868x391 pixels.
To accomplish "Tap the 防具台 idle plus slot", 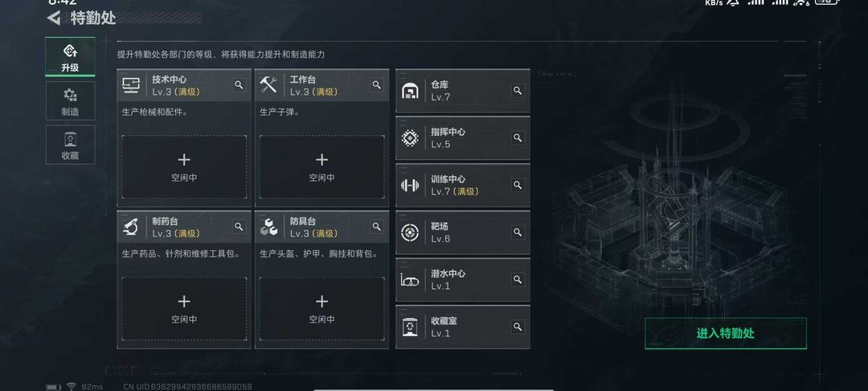I will [x=321, y=308].
